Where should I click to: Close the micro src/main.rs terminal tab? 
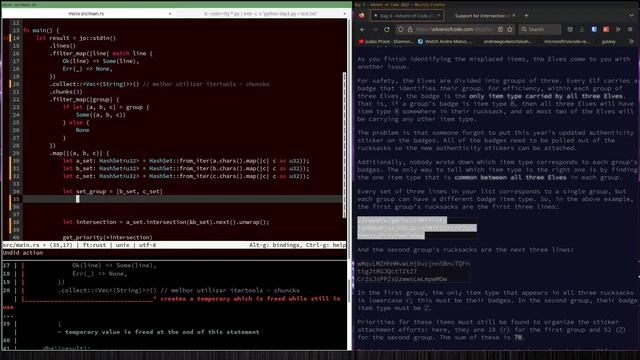170,13
